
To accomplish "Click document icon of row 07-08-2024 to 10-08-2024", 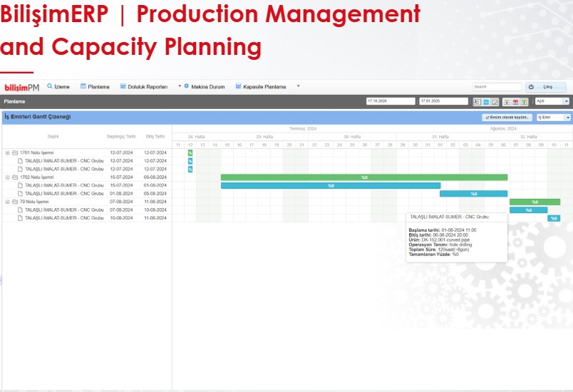I will (20, 210).
